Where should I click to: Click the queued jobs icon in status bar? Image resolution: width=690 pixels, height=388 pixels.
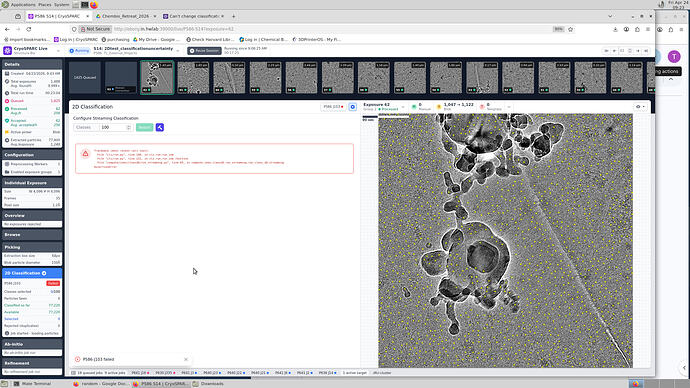(74, 373)
